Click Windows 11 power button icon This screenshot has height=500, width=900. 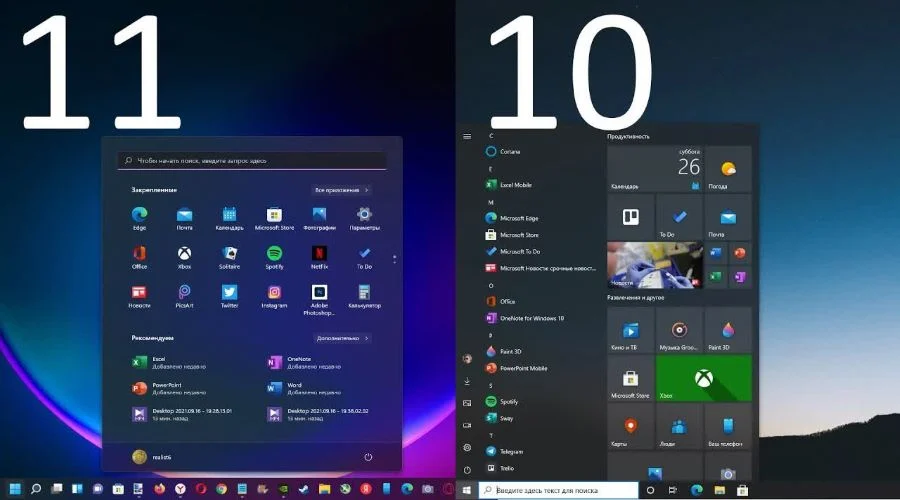(368, 457)
